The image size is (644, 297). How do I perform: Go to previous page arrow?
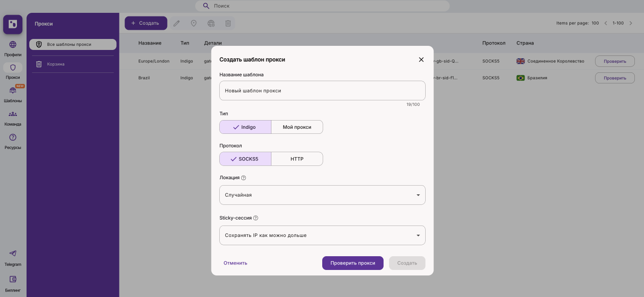click(x=606, y=23)
